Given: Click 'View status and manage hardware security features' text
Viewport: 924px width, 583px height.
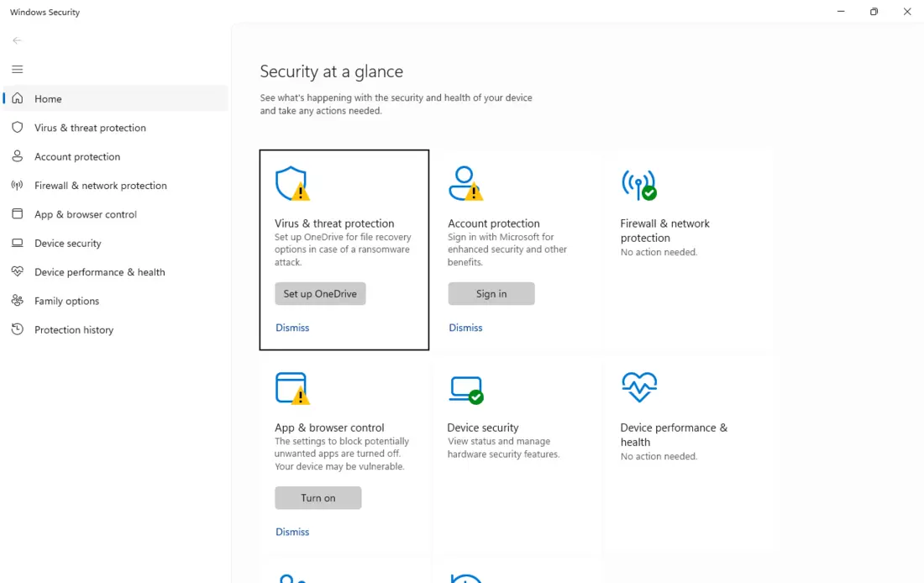Looking at the screenshot, I should [x=503, y=448].
